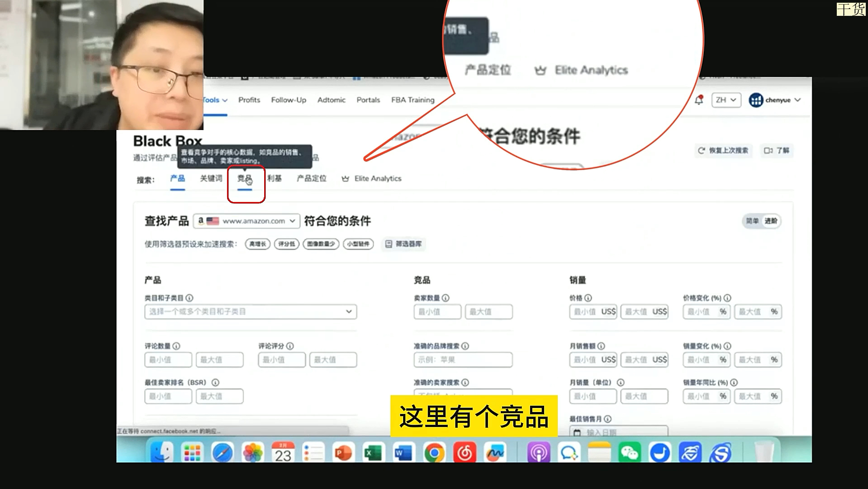Open Excel from the dock
The image size is (868, 489).
(x=373, y=452)
